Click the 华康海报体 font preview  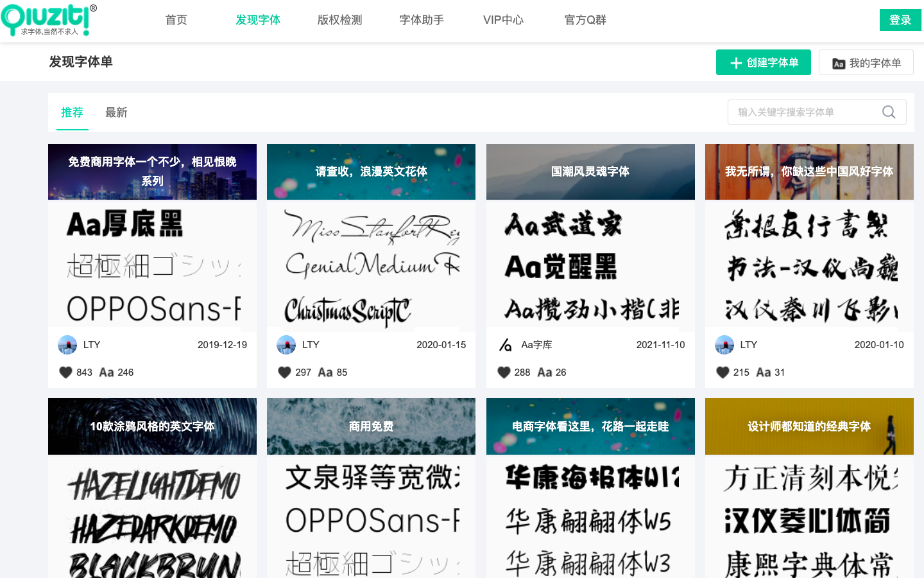(x=592, y=478)
